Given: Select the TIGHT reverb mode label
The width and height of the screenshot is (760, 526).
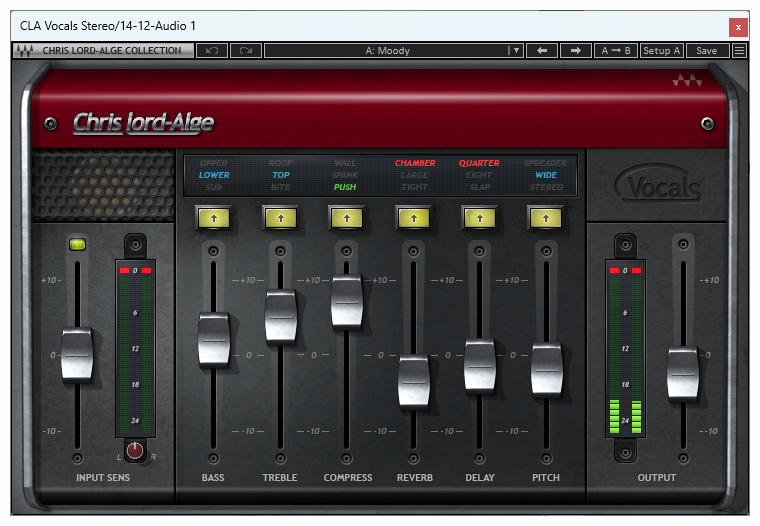Looking at the screenshot, I should point(414,187).
